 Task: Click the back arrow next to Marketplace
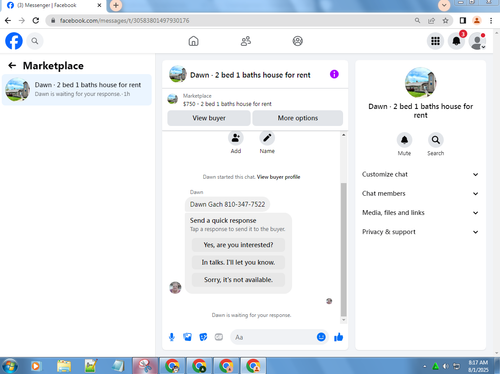click(12, 66)
